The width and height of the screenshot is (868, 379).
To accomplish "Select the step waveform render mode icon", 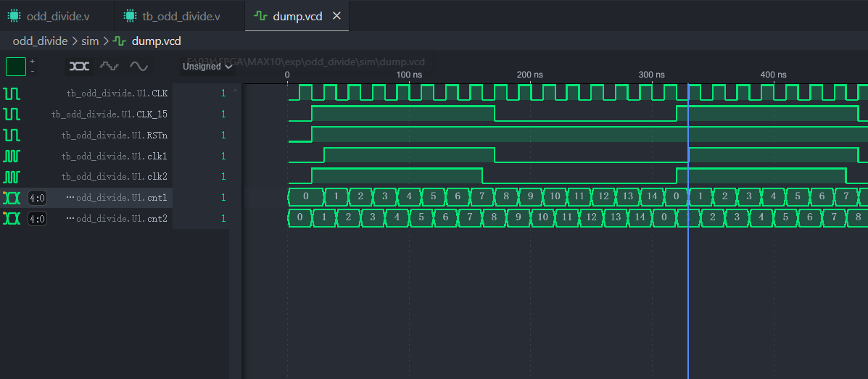I will pyautogui.click(x=109, y=66).
